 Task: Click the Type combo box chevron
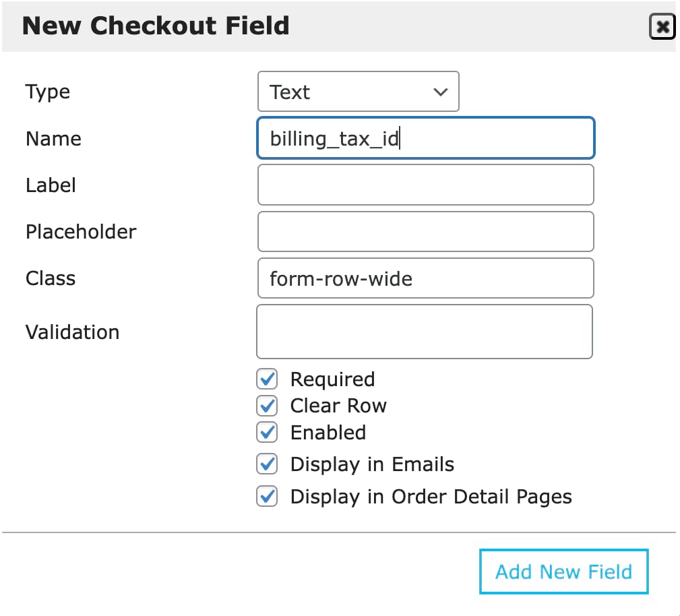point(439,92)
